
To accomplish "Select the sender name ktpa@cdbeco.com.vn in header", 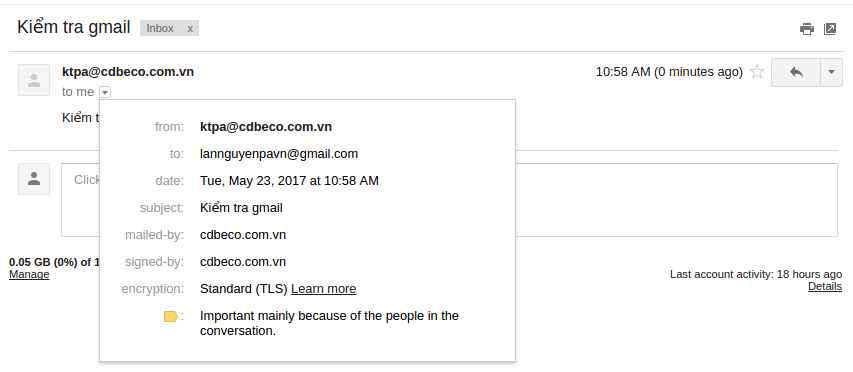I will click(x=128, y=72).
